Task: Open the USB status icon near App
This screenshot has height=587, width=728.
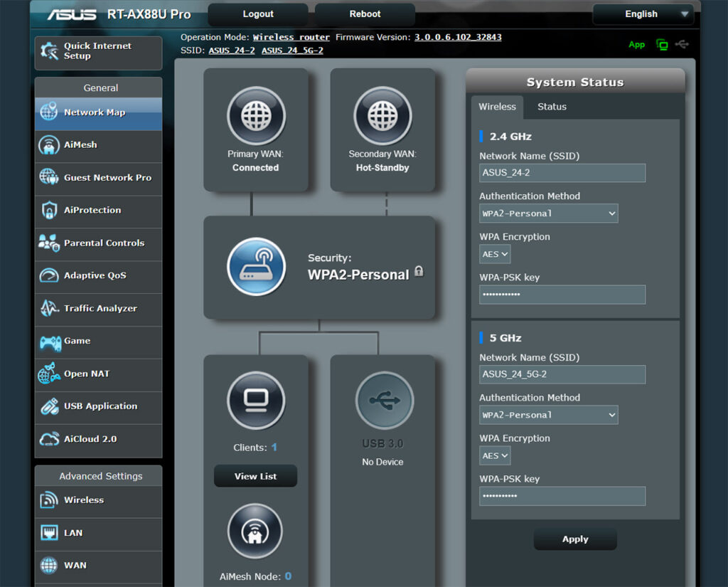Action: click(682, 44)
